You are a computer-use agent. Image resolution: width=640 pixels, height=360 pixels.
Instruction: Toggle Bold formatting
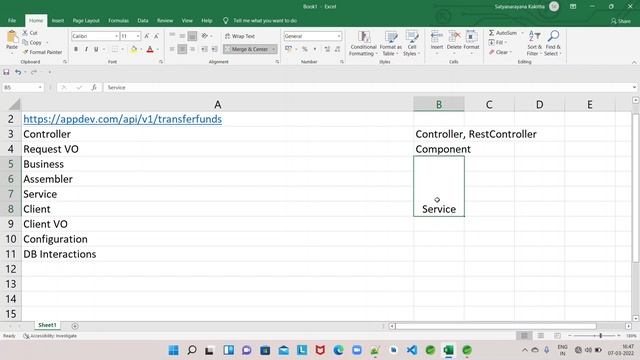coord(76,49)
